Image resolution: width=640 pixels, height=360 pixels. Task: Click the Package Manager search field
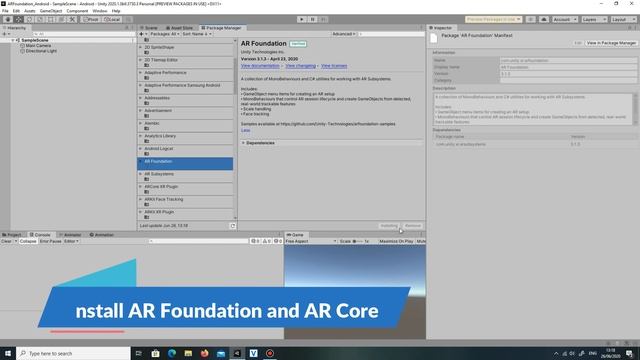pyautogui.click(x=391, y=34)
